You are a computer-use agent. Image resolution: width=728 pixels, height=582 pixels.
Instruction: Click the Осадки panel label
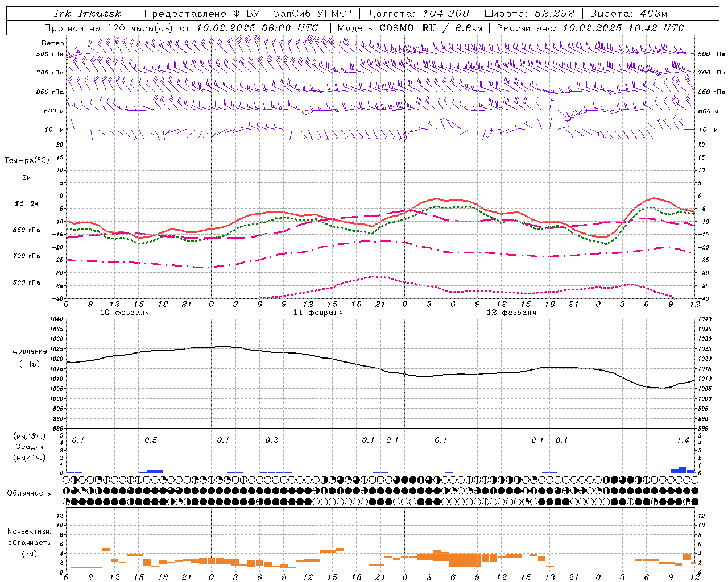click(29, 447)
